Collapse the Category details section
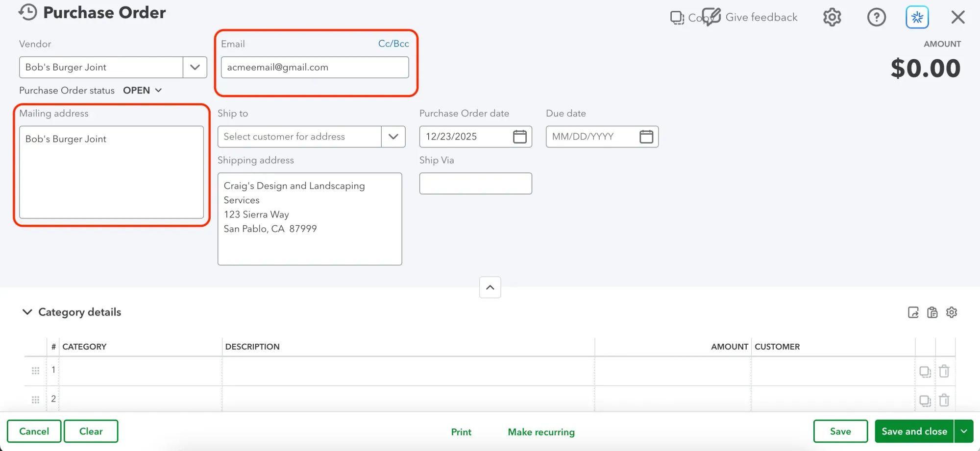The image size is (980, 451). tap(27, 312)
